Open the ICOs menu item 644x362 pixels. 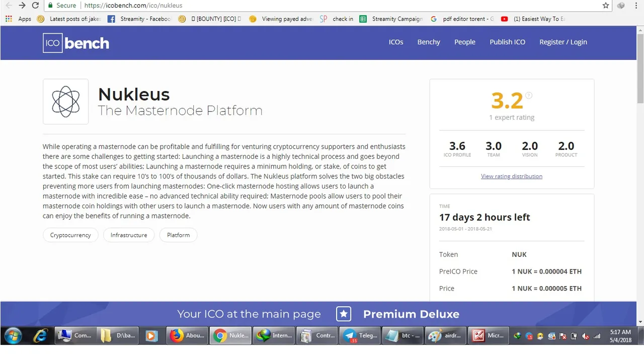click(x=396, y=42)
